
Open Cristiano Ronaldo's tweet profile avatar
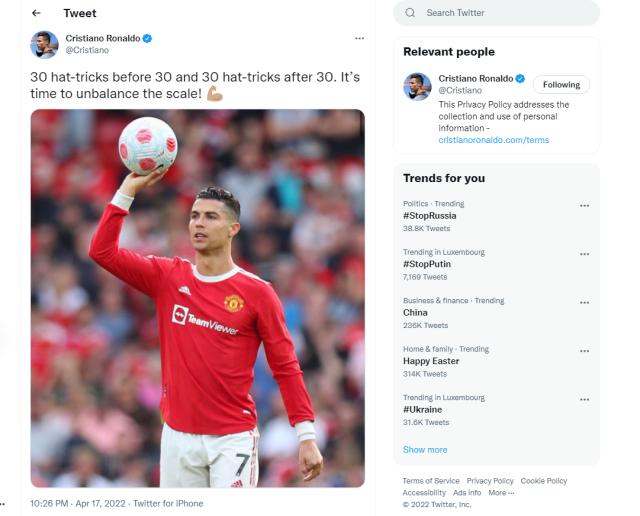tap(44, 44)
